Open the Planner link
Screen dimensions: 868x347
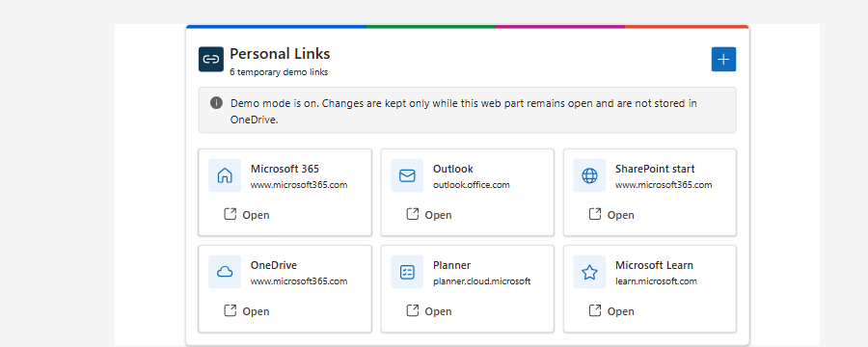coord(429,311)
